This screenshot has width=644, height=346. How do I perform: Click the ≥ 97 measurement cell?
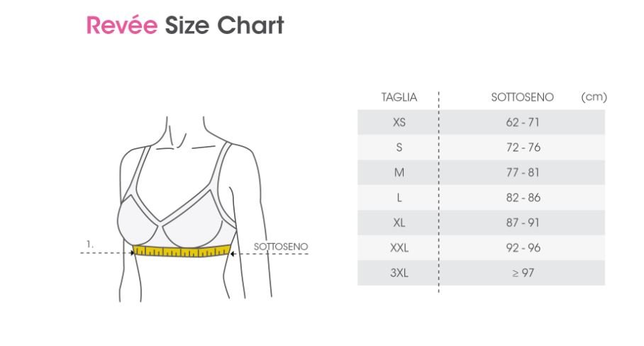click(x=523, y=273)
